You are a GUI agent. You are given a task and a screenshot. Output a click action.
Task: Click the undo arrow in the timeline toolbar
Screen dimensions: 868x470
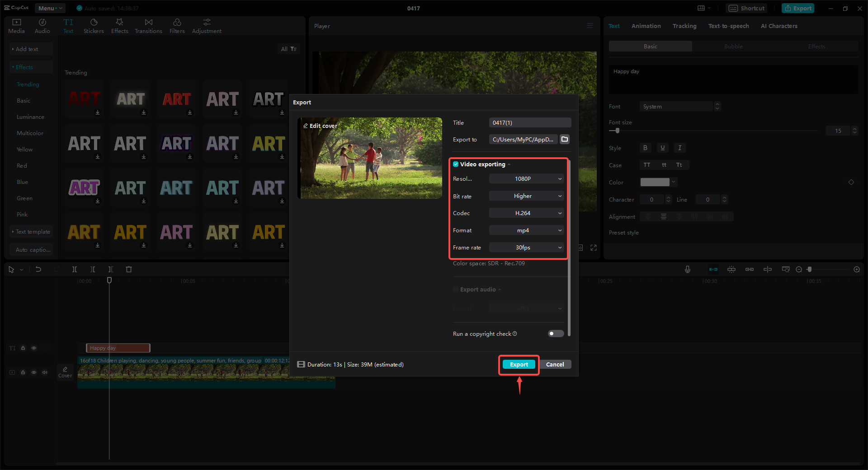(x=38, y=269)
